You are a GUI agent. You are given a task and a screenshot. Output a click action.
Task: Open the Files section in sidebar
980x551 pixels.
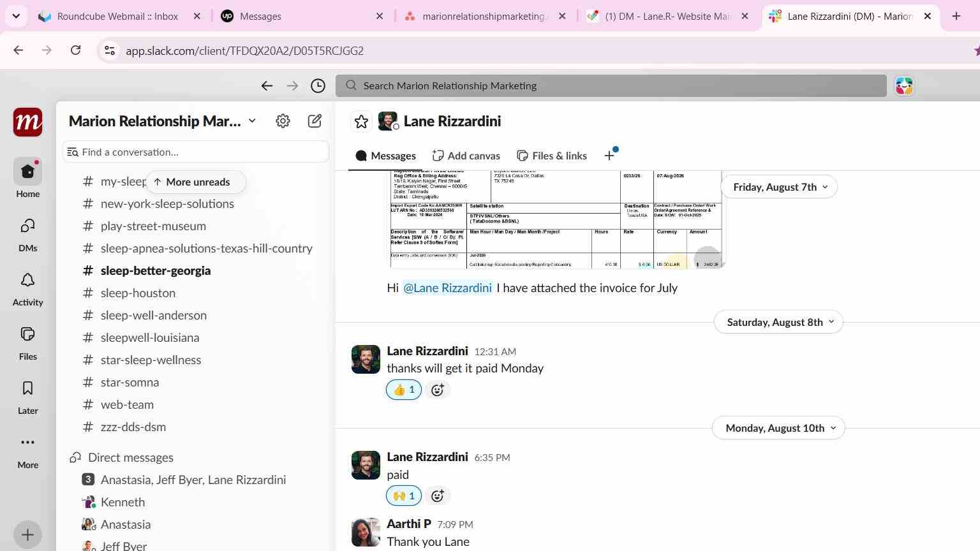coord(27,342)
